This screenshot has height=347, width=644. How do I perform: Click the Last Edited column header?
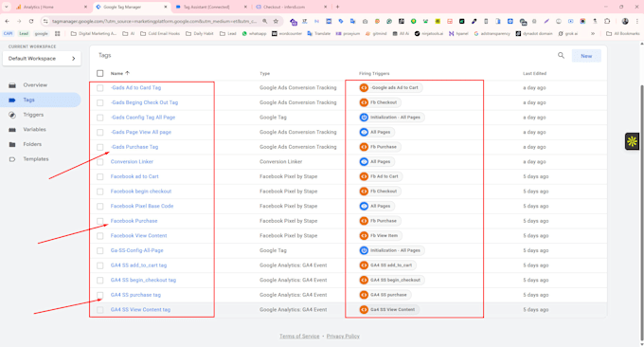click(x=534, y=73)
